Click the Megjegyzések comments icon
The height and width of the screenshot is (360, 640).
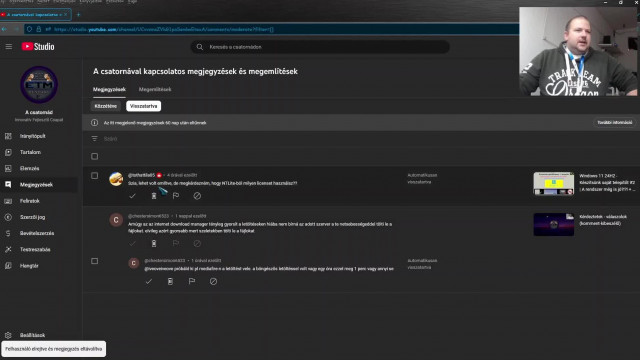tap(8, 184)
